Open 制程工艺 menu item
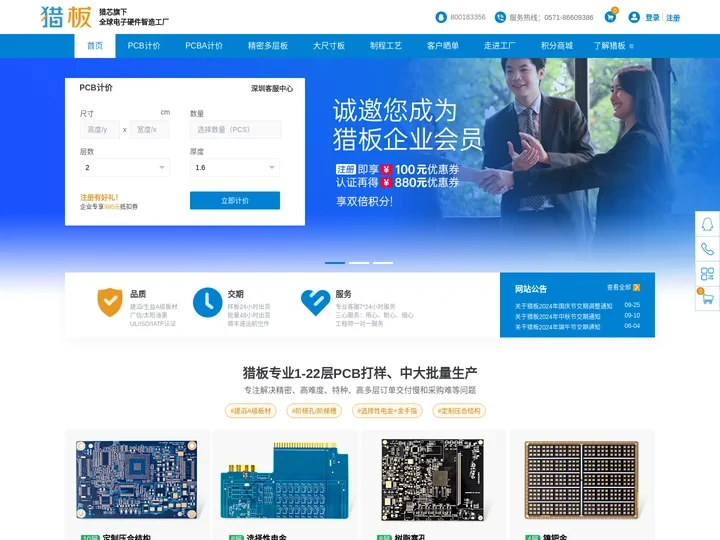This screenshot has height=540, width=720. [386, 46]
